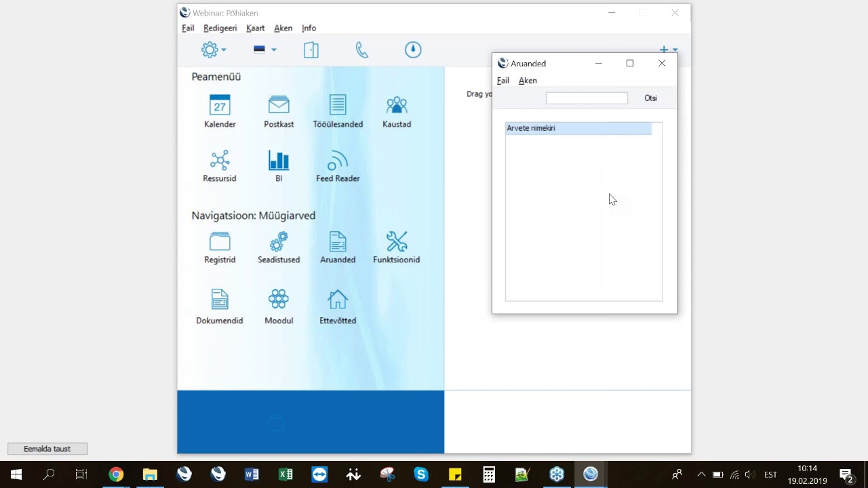Open the Kaart menu
868x488 pixels.
coord(256,28)
